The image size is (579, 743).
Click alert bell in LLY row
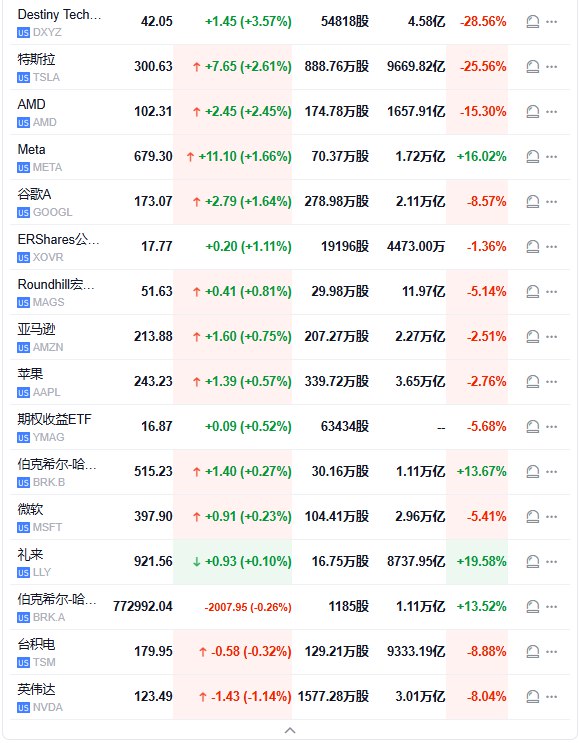coord(533,562)
